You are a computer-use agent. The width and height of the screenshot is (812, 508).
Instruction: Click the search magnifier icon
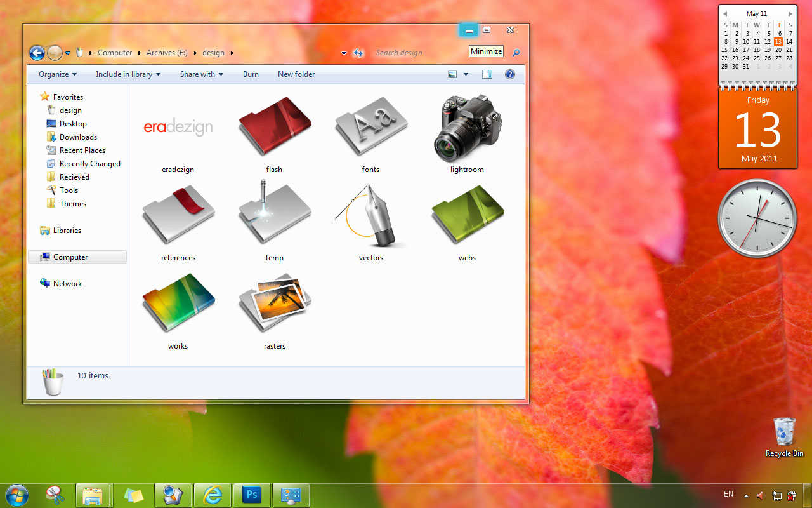pyautogui.click(x=516, y=53)
